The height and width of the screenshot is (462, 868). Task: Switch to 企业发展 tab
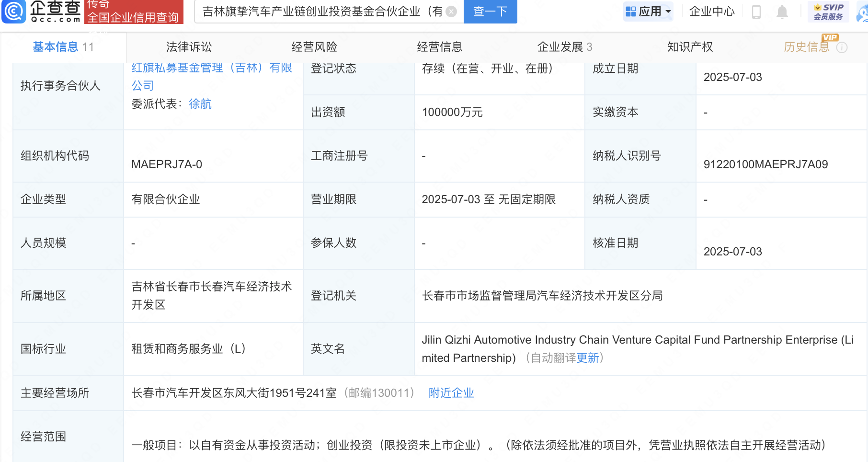coord(565,47)
